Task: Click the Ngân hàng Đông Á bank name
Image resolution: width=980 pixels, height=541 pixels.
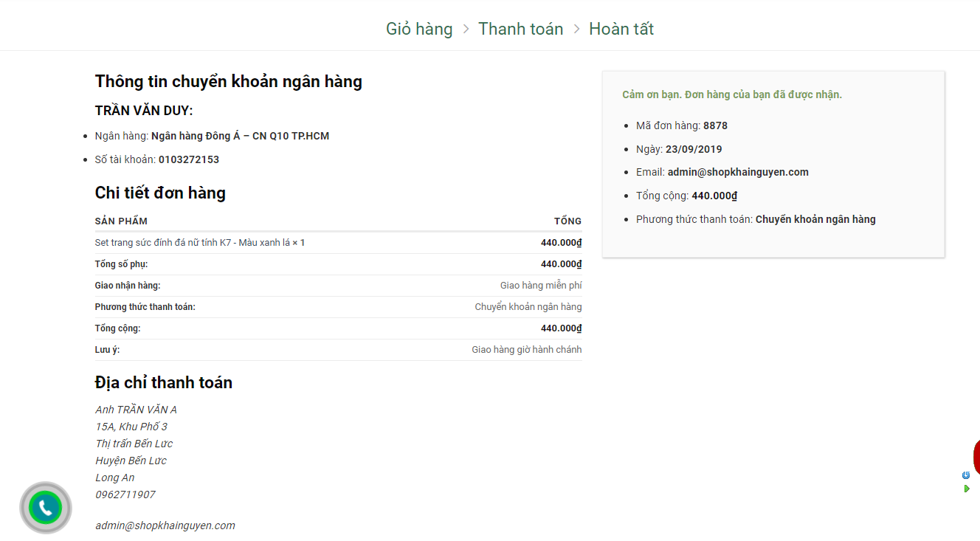Action: [x=240, y=136]
